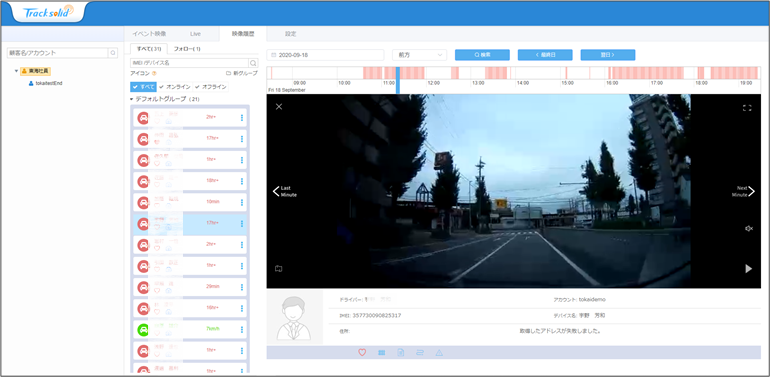Play the dashcam video

pos(748,269)
